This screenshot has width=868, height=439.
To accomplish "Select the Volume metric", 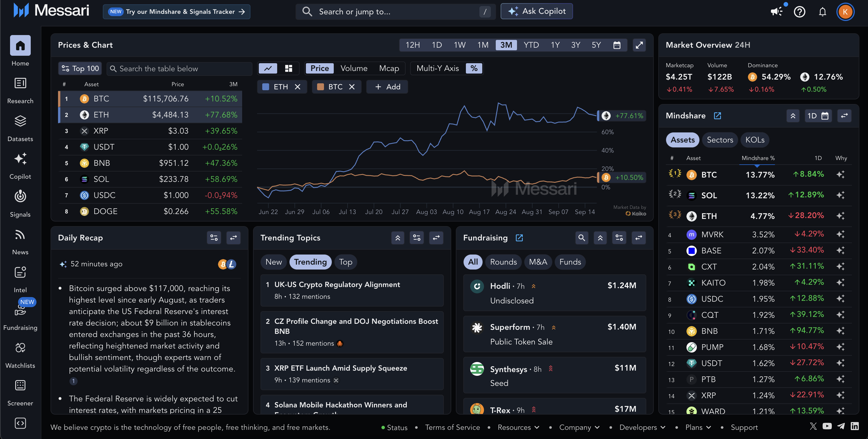I will tap(354, 68).
